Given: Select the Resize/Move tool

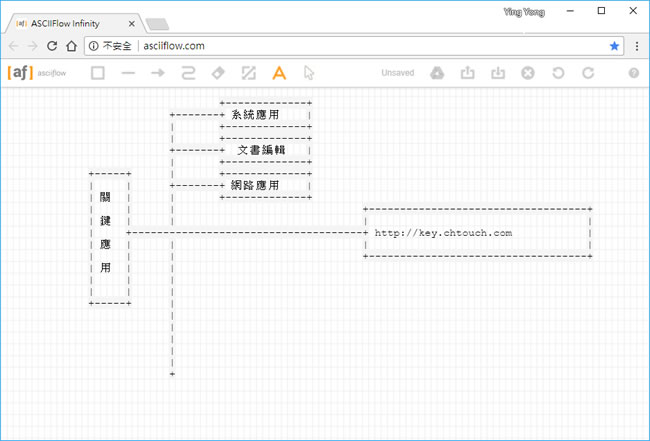Looking at the screenshot, I should [249, 73].
